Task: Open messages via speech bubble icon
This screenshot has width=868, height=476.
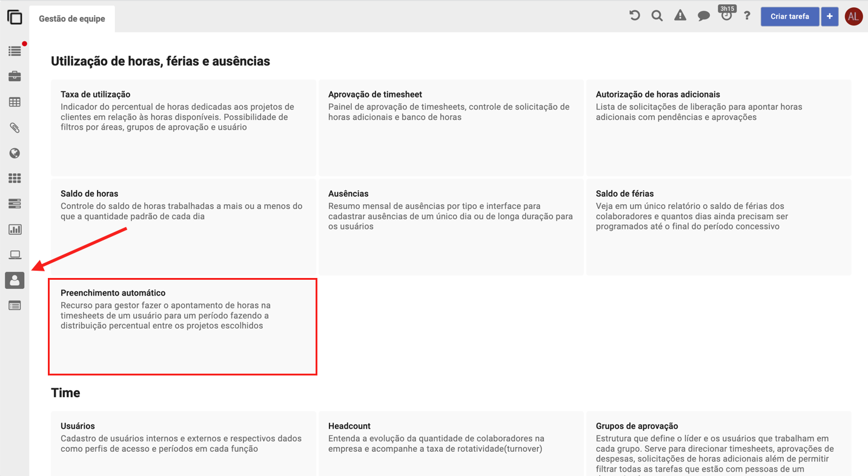Action: [x=703, y=17]
